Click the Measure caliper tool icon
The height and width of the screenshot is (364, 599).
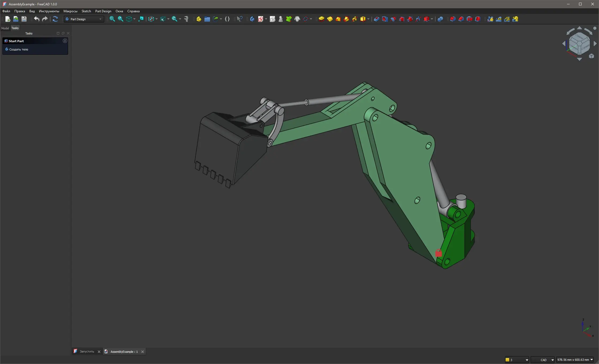(186, 19)
